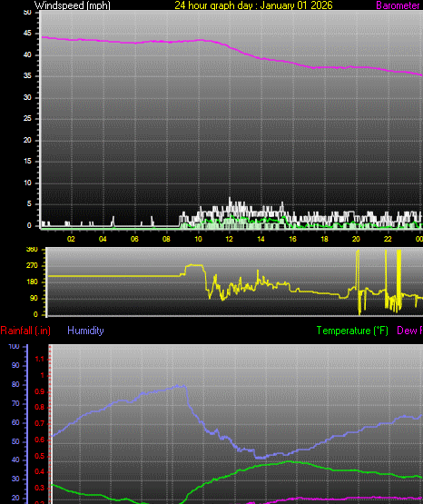The image size is (423, 504).
Task: Click hour label 22 on time axis
Action: tap(388, 239)
